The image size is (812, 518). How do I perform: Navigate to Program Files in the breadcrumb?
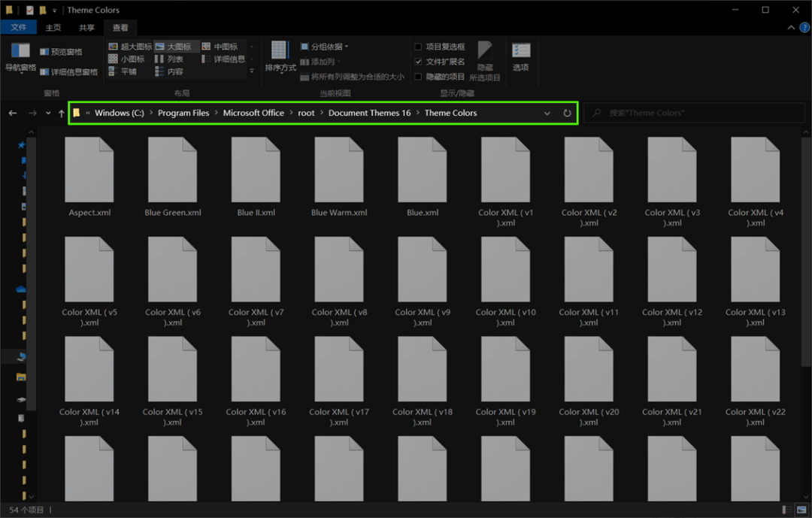183,113
